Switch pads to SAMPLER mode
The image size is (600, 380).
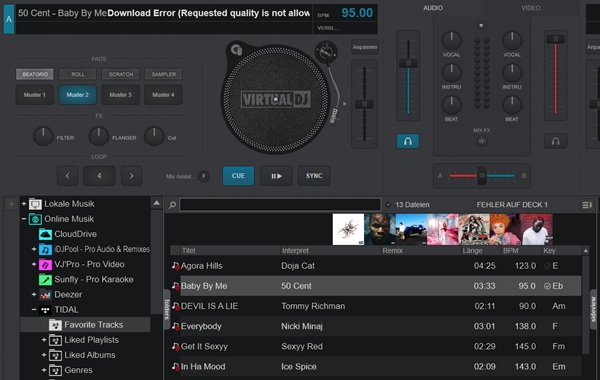click(163, 74)
